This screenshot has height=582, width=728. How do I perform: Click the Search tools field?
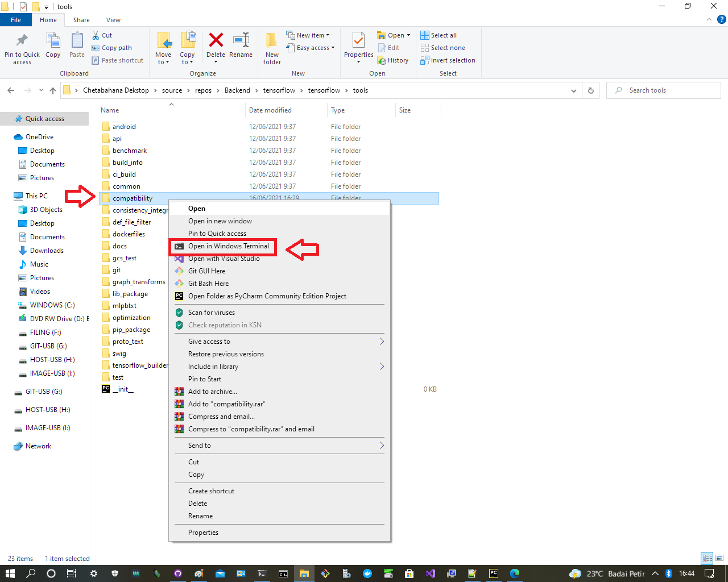(664, 90)
